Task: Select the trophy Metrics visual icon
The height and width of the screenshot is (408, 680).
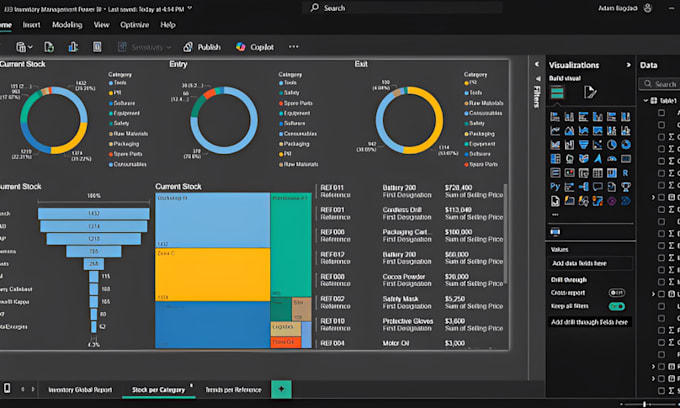Action: pos(626,186)
